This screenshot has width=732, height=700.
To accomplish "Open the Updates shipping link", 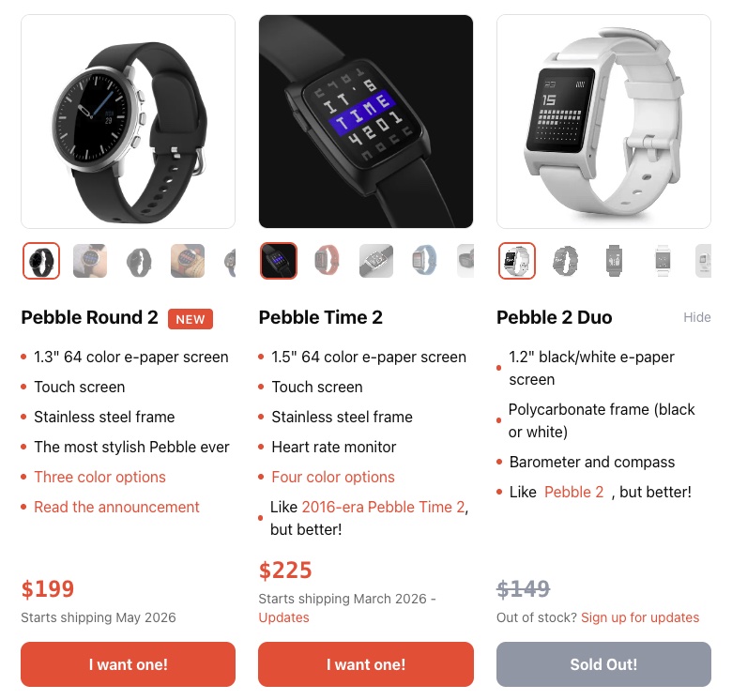I will (x=283, y=617).
